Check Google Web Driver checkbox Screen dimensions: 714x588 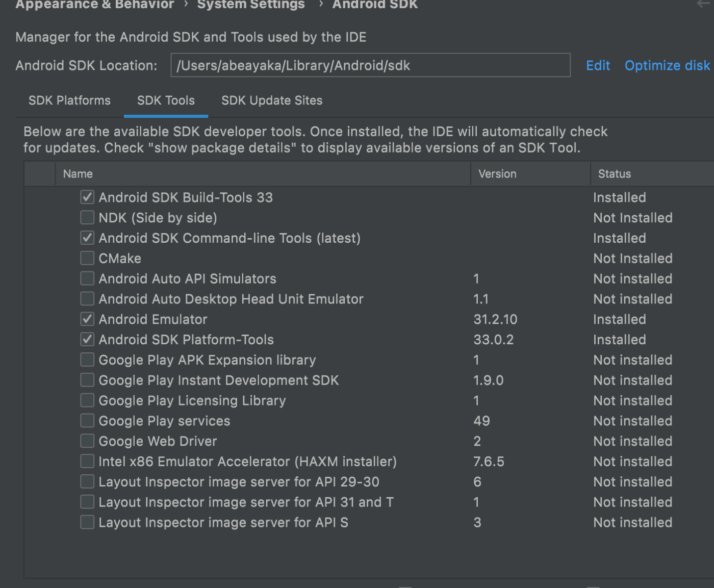click(87, 441)
